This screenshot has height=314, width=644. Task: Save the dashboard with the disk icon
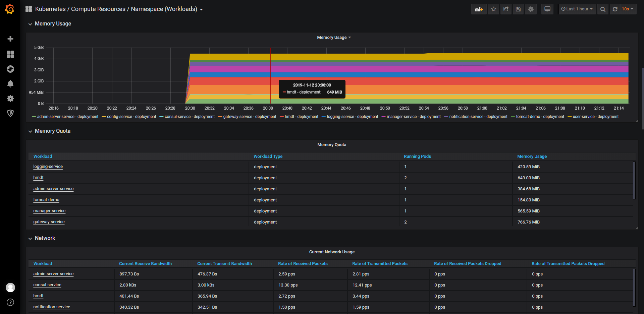click(x=518, y=9)
